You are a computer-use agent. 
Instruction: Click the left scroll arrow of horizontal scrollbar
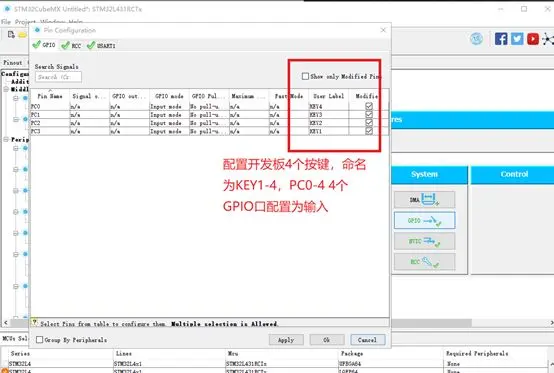[5, 322]
